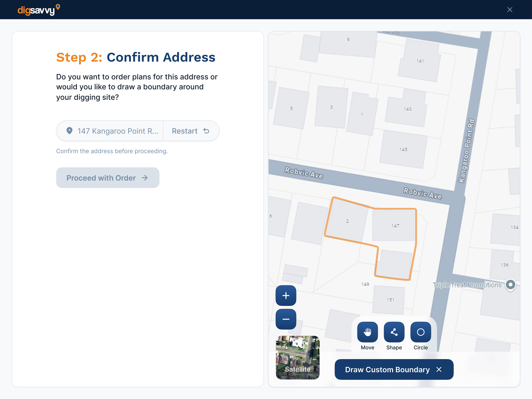Screen dimensions: 532x399
Task: Click building 145 on the map
Action: click(x=403, y=149)
